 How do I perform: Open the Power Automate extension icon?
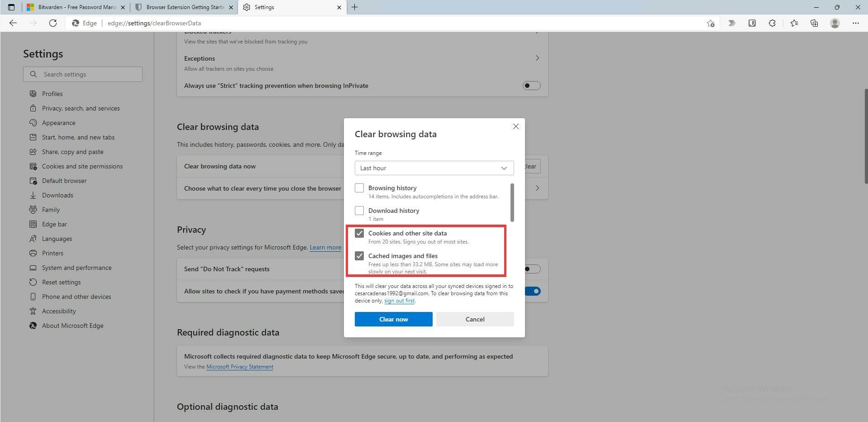[732, 23]
